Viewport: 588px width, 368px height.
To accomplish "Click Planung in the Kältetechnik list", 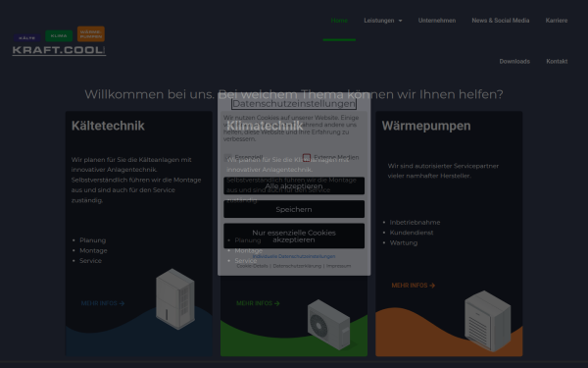I will coord(93,240).
